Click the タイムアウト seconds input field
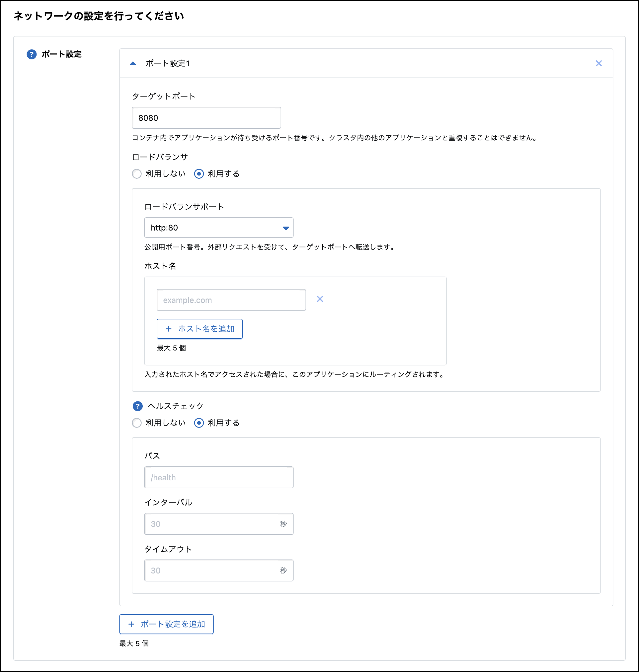This screenshot has height=672, width=639. pyautogui.click(x=211, y=571)
